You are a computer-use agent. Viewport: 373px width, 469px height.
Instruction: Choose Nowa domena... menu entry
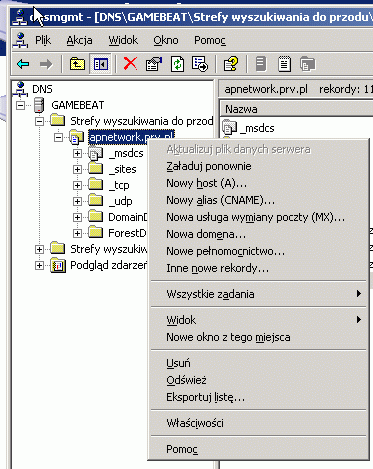[258, 234]
